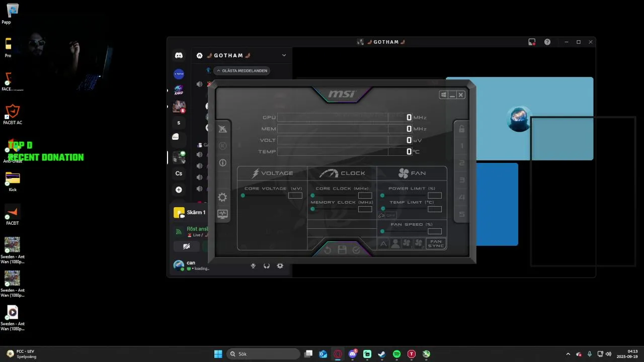Click the Memory Clock value field
The width and height of the screenshot is (644, 362).
(365, 209)
